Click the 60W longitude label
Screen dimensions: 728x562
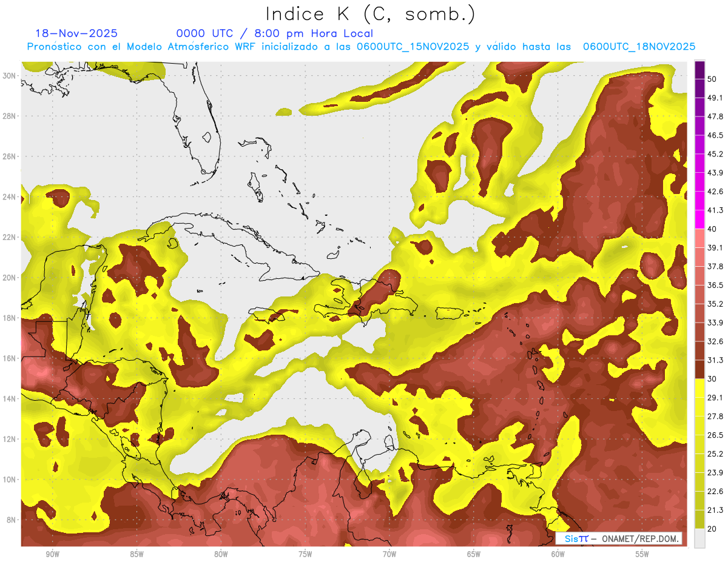[x=558, y=554]
